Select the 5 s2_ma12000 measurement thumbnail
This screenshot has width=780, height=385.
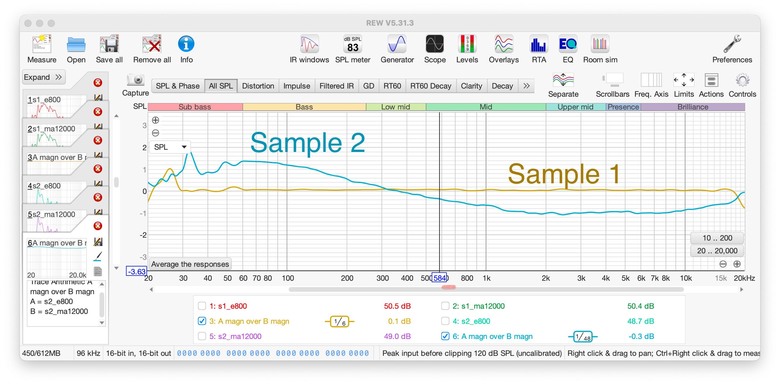click(57, 222)
